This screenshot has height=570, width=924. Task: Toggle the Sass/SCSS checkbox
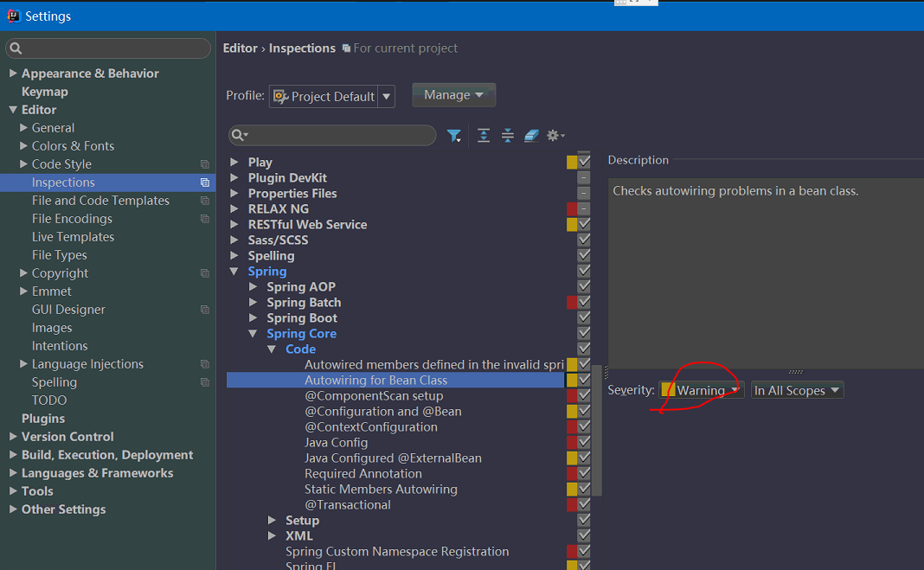tap(584, 240)
